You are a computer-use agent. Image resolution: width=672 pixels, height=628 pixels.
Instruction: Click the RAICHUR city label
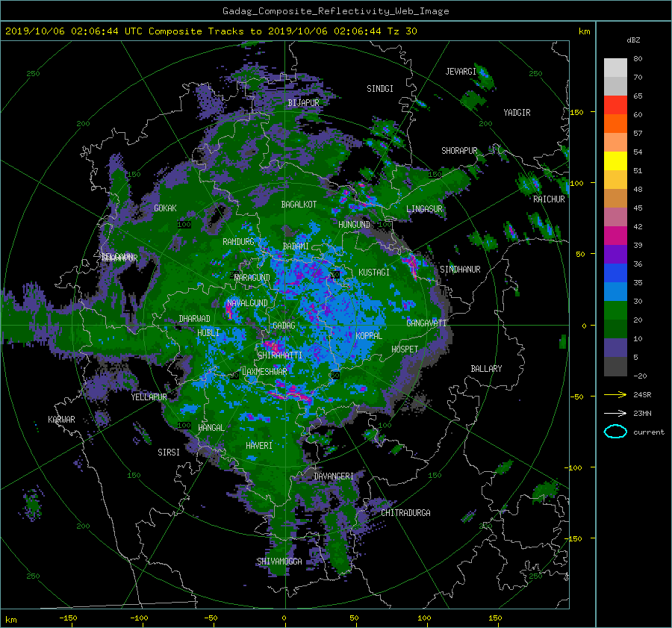[549, 199]
